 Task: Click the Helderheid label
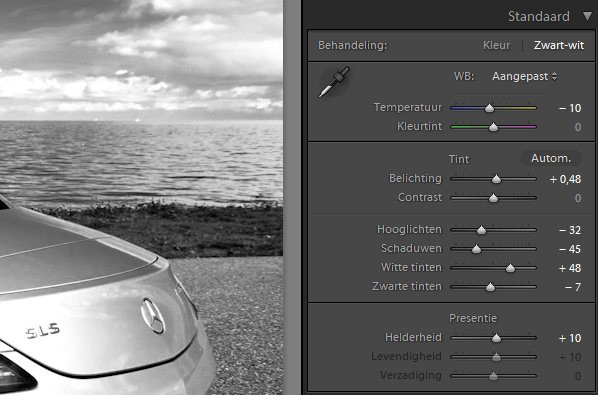pos(413,337)
